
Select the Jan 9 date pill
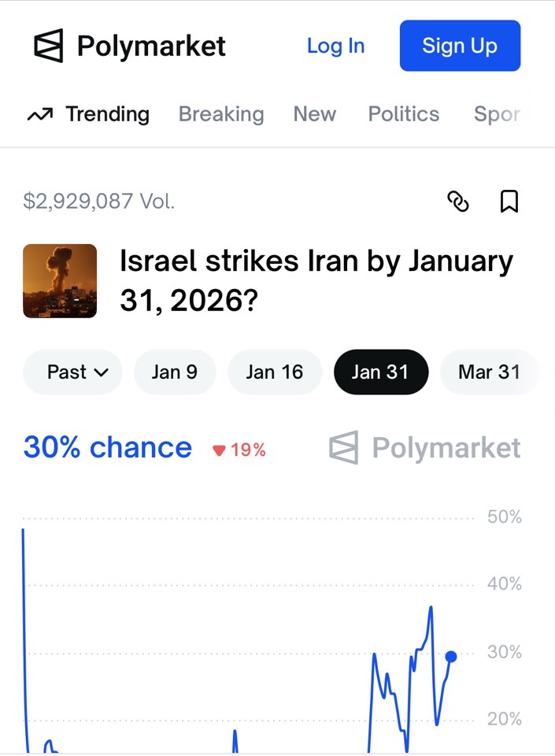pos(175,372)
